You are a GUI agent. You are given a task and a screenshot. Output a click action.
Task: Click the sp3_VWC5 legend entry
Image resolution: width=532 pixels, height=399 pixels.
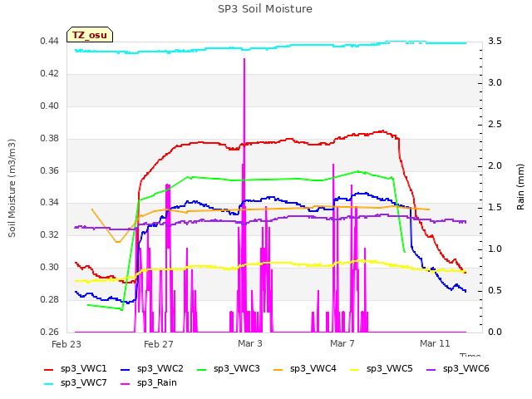click(382, 369)
